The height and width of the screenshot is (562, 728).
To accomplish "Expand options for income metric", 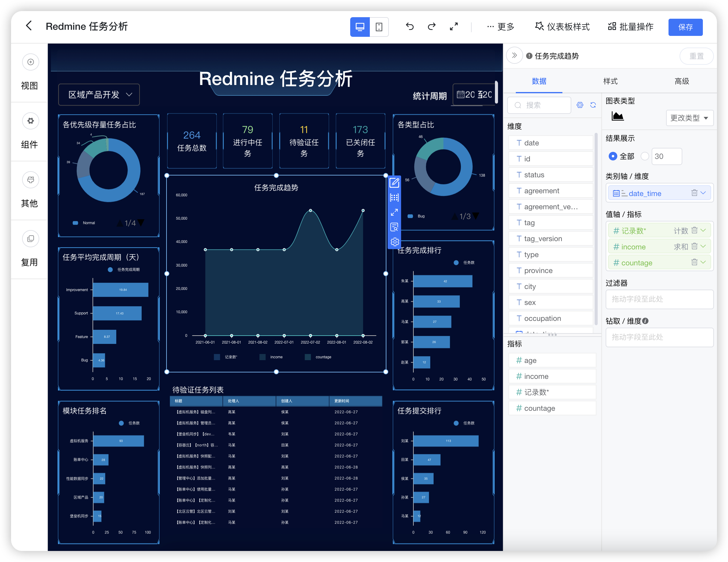I will click(703, 246).
